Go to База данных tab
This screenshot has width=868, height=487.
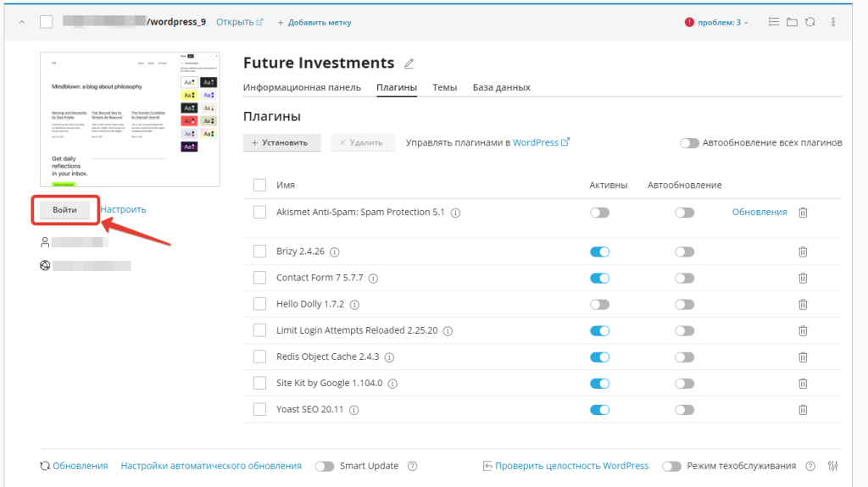pyautogui.click(x=502, y=87)
